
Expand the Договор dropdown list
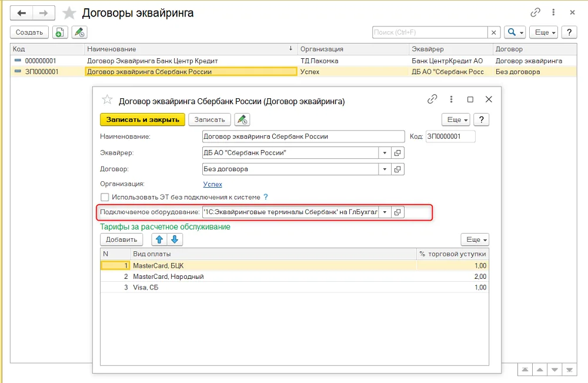(x=385, y=169)
